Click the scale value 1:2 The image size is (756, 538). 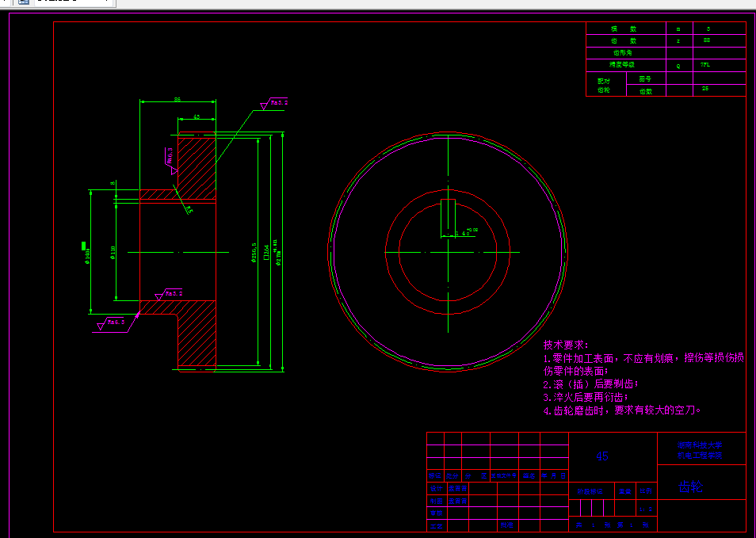point(646,509)
